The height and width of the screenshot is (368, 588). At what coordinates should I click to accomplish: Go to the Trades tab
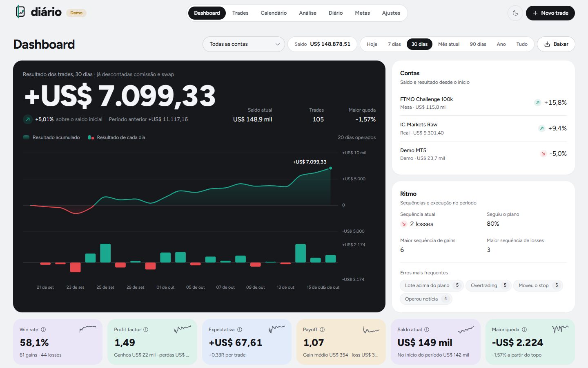pos(240,13)
